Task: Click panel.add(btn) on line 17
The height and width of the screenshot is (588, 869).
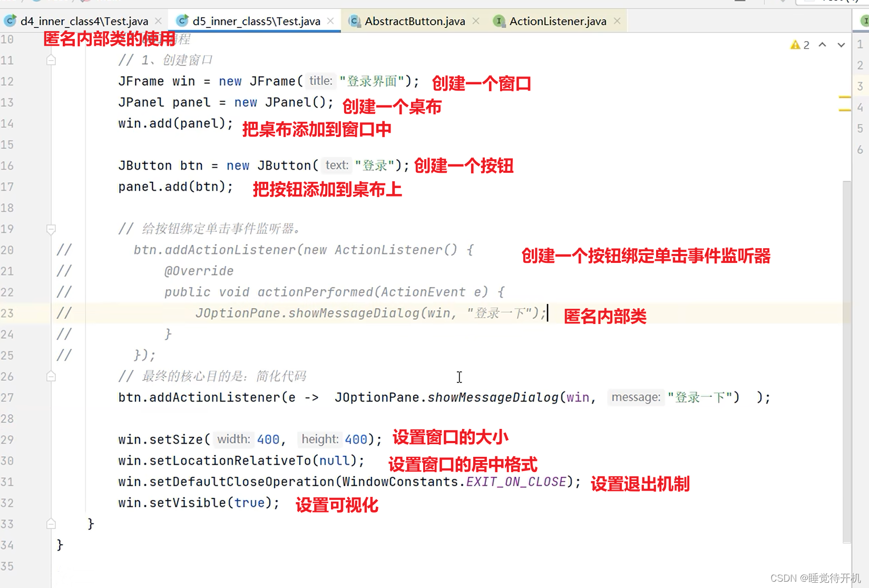Action: tap(175, 187)
